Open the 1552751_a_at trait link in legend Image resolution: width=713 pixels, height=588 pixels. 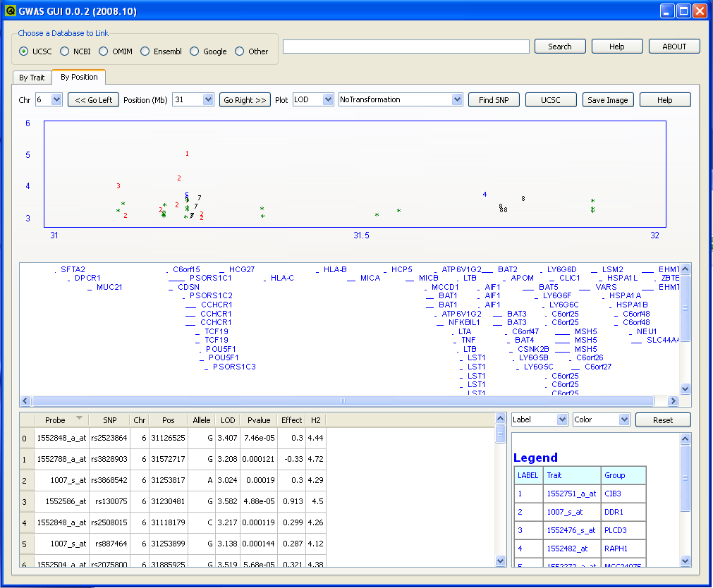571,494
